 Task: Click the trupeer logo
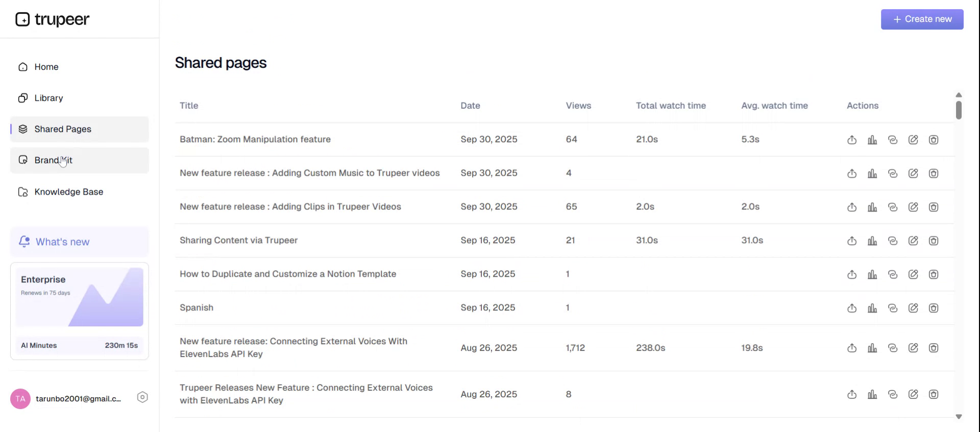[53, 19]
